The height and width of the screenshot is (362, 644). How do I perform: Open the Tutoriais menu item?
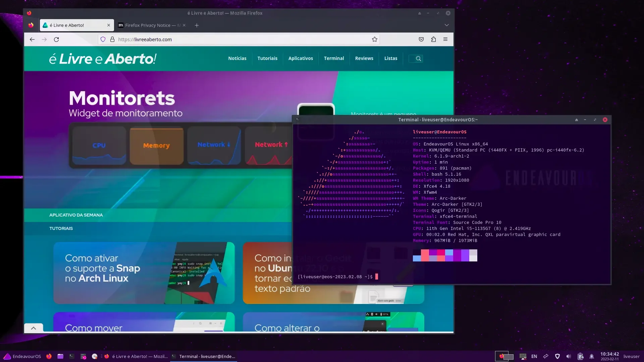tap(267, 58)
